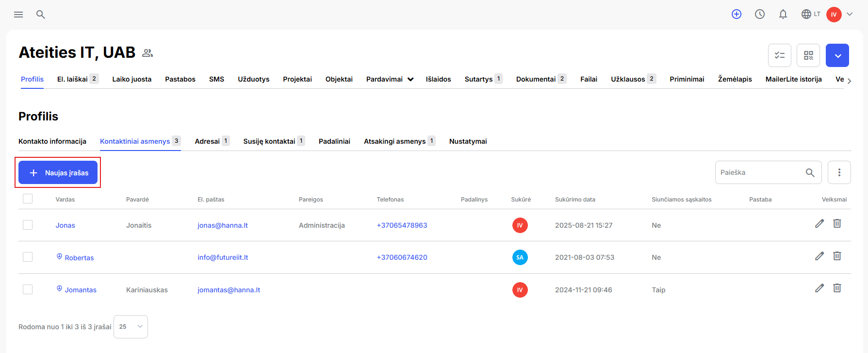Image resolution: width=868 pixels, height=353 pixels.
Task: Toggle the select-all header checkbox
Action: (x=28, y=199)
